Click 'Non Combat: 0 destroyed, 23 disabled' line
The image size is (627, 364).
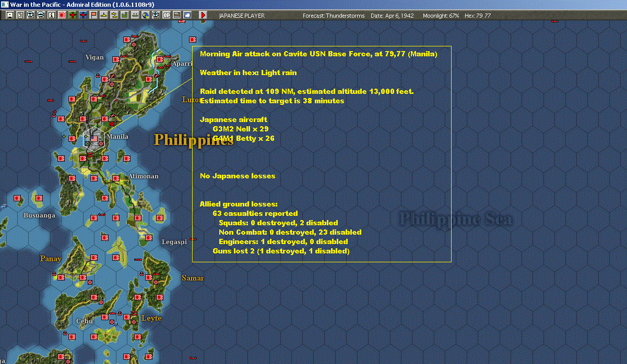(x=290, y=232)
